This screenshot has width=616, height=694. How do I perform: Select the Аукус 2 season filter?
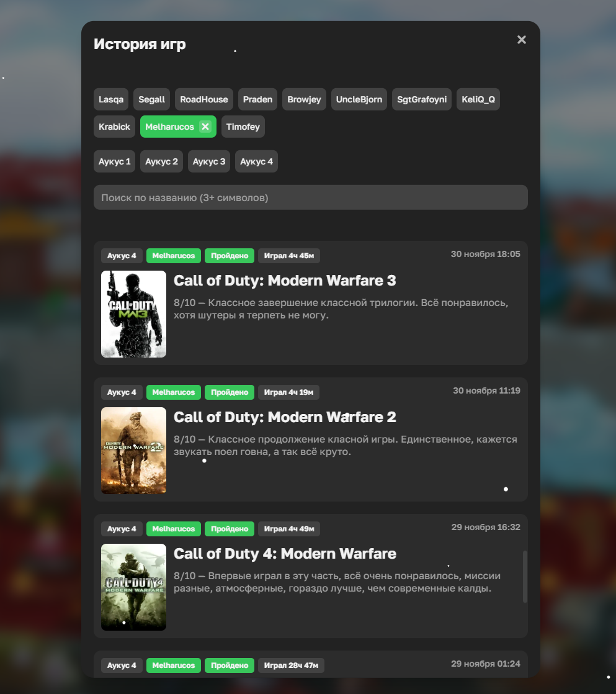click(161, 161)
